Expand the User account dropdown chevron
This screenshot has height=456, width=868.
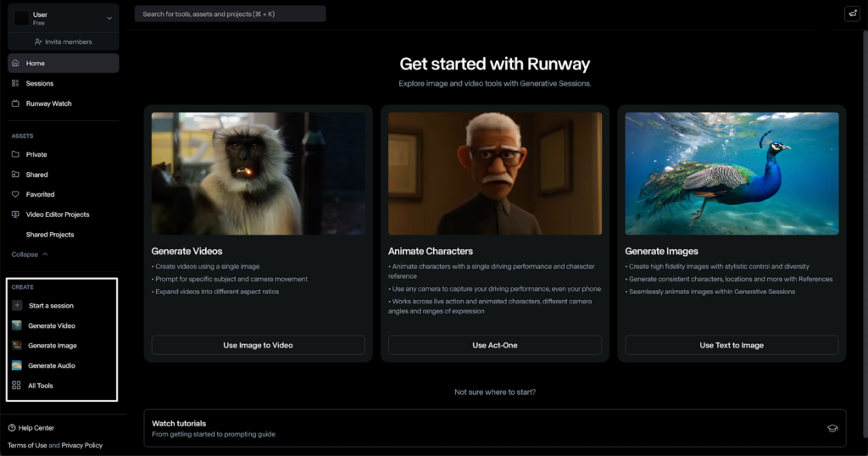[x=109, y=19]
